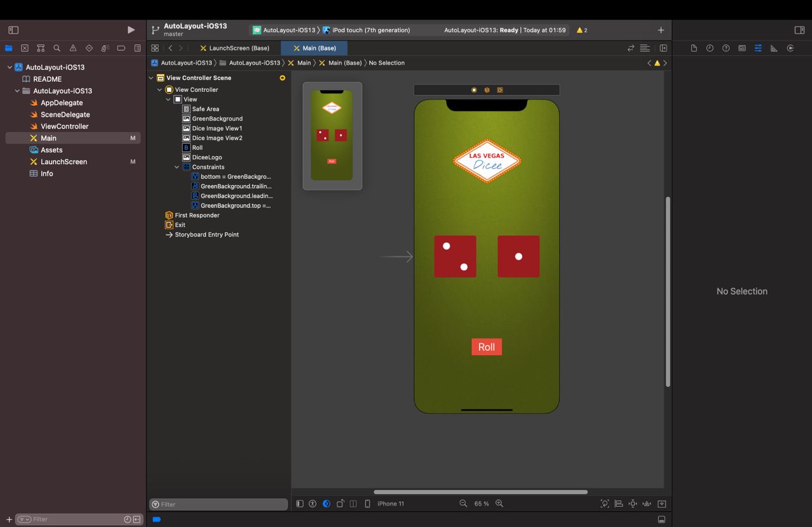Collapse the AutoLayout-iOS13 project root
812x527 pixels.
tap(10, 67)
